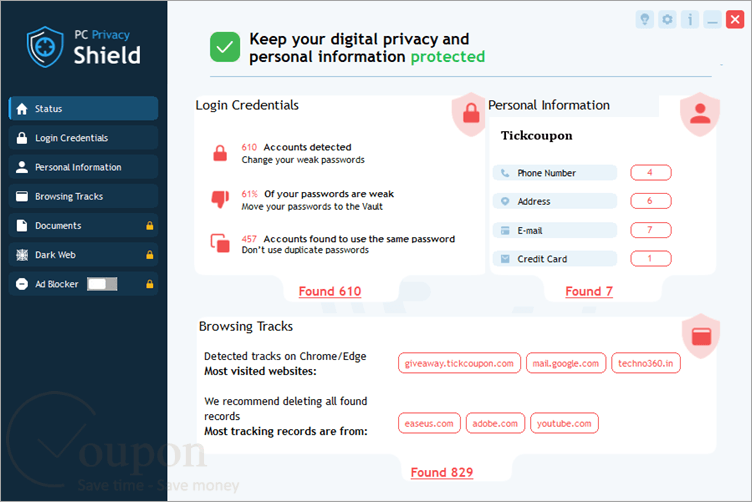Viewport: 752px width, 502px height.
Task: Click the giveaway.tickcoupon.com tag
Action: (x=459, y=363)
